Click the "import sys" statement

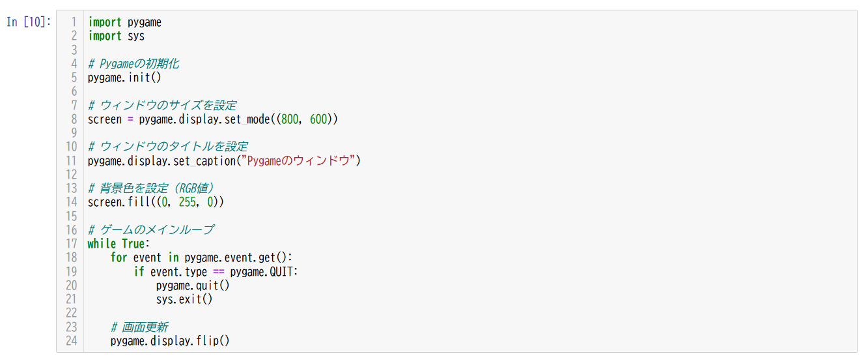click(116, 36)
